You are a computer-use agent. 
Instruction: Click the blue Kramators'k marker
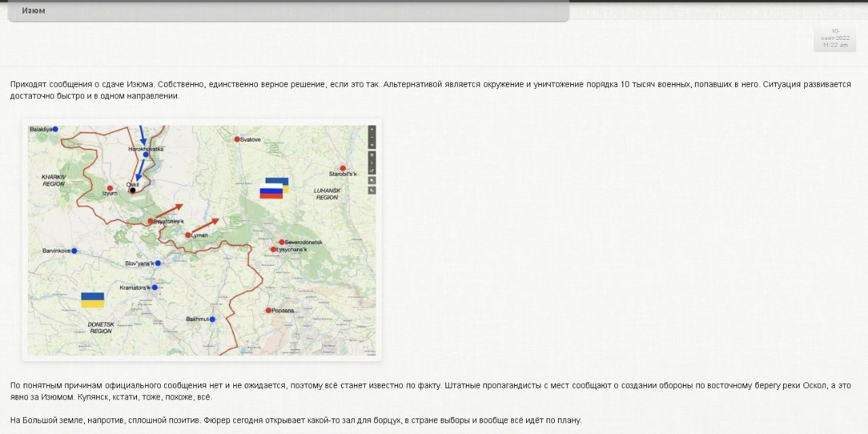pyautogui.click(x=155, y=288)
